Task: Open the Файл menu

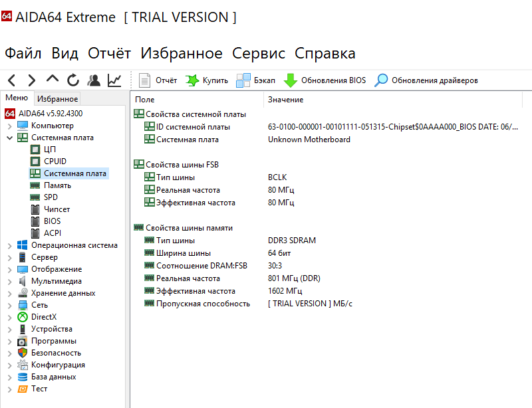Action: click(23, 53)
